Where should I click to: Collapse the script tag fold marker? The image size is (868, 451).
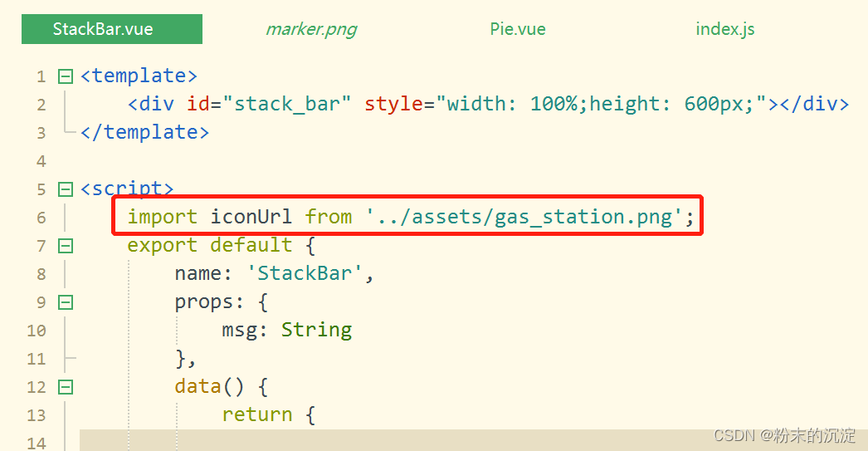(66, 189)
